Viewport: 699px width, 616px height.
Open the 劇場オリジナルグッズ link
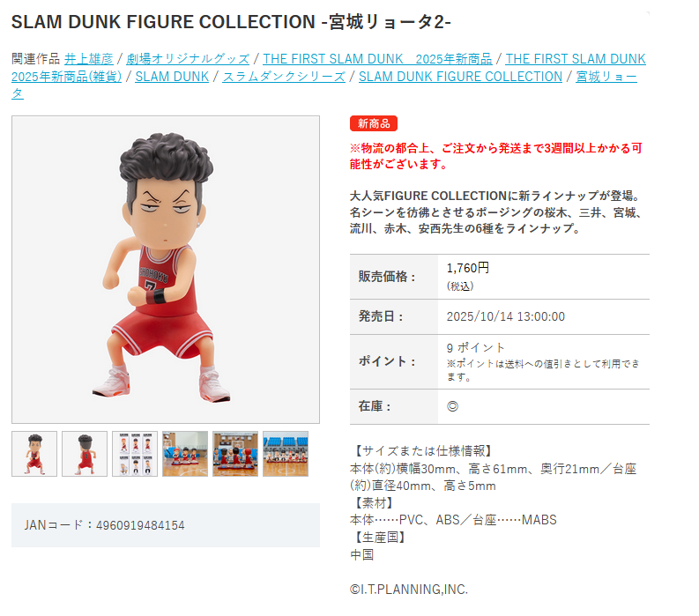[x=188, y=59]
